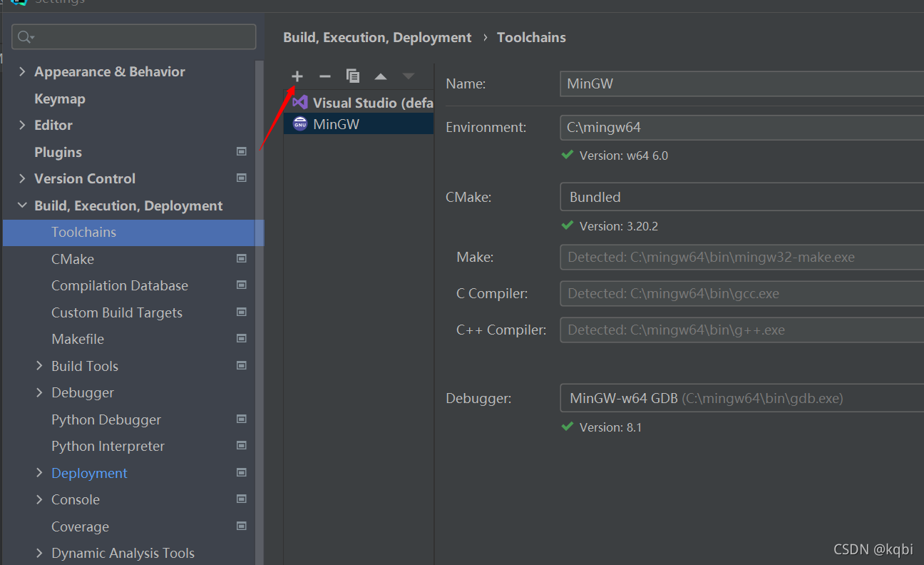Screen dimensions: 924x565
Task: Expand Debugger subsection
Action: 39,392
